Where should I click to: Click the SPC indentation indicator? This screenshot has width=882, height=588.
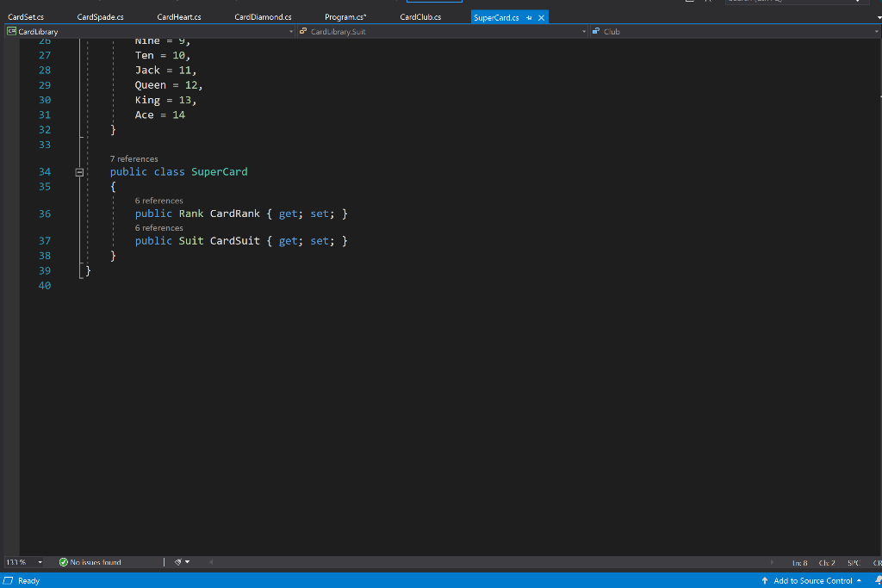(854, 563)
